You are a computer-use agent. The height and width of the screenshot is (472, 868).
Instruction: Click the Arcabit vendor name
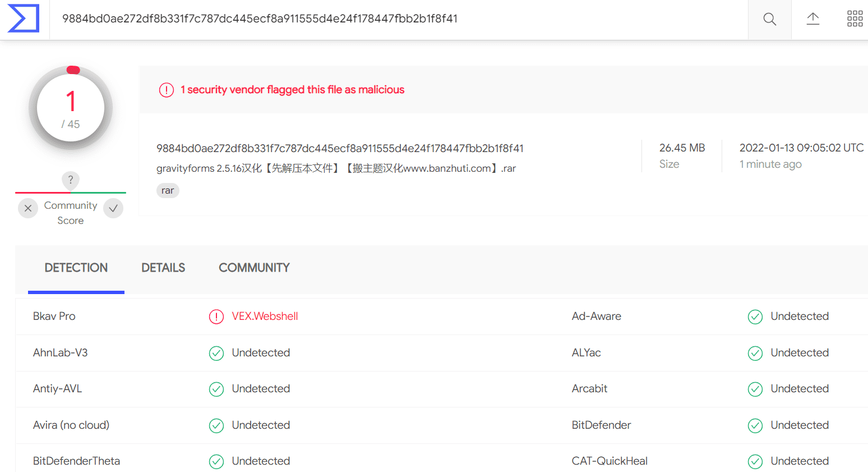[x=590, y=388]
